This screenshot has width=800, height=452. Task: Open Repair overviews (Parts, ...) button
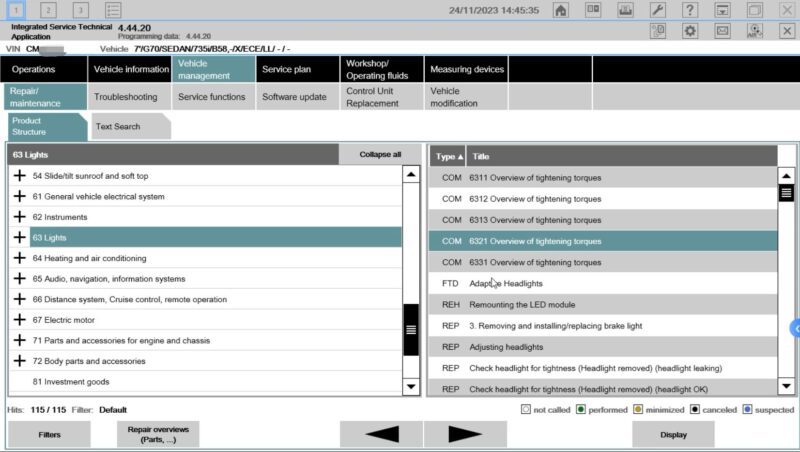tap(158, 435)
